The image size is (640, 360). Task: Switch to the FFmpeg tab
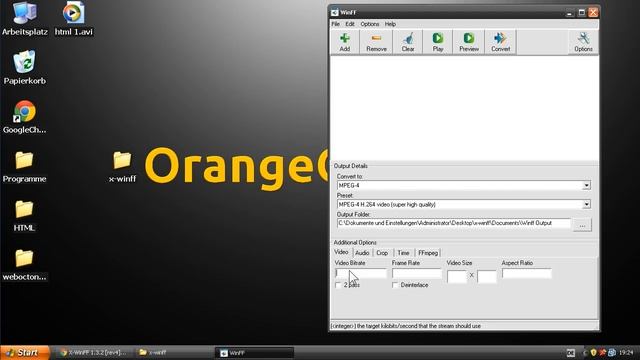[x=428, y=253]
